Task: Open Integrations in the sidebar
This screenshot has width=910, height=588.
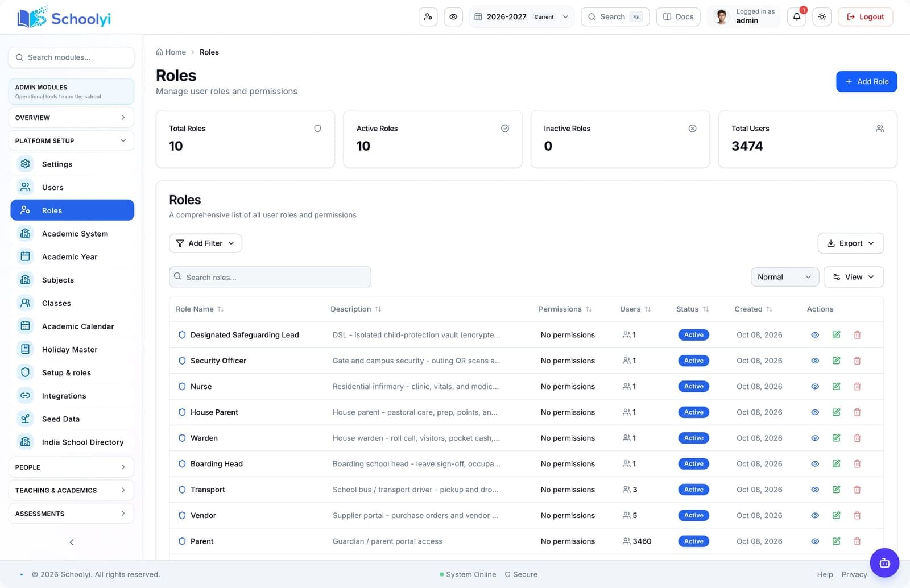Action: click(72, 396)
